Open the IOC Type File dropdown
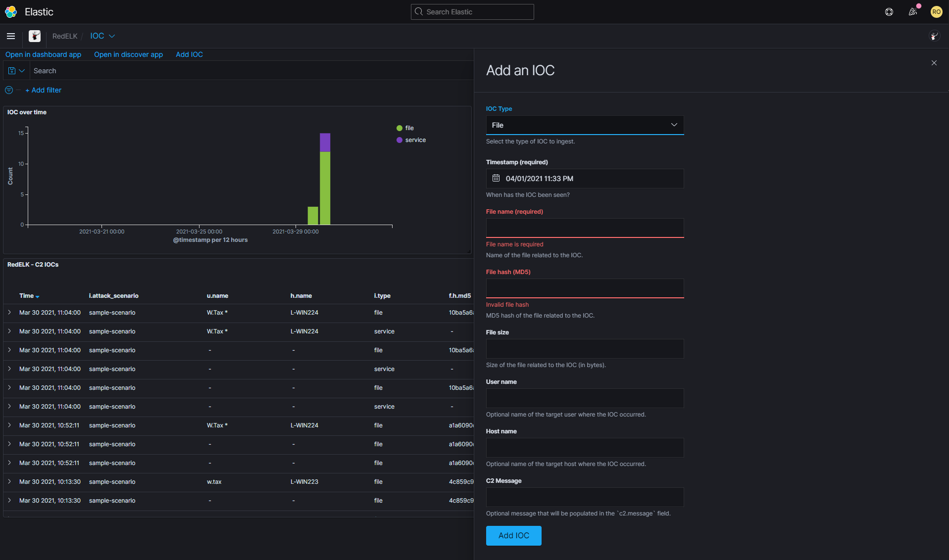 (585, 125)
